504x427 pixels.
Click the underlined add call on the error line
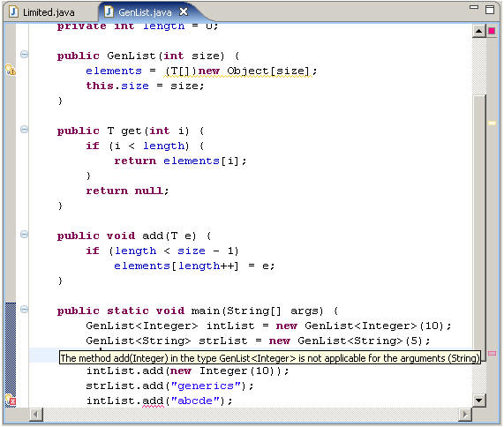pyautogui.click(x=153, y=401)
